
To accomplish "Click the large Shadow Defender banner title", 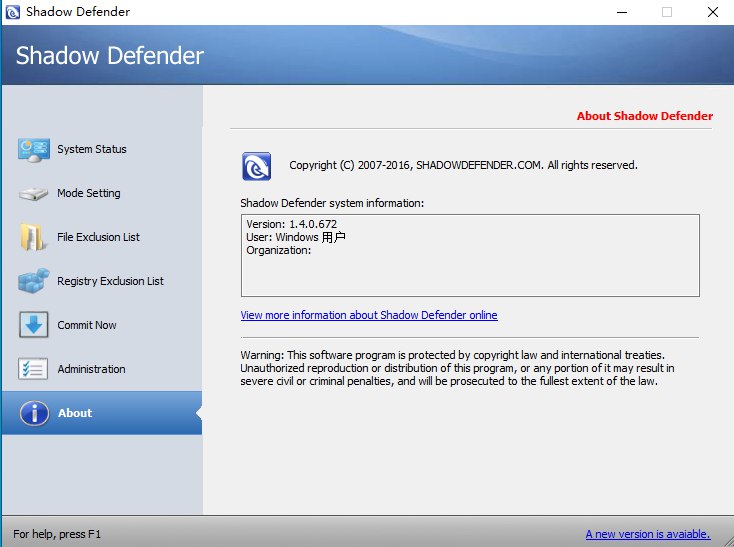I will click(110, 56).
